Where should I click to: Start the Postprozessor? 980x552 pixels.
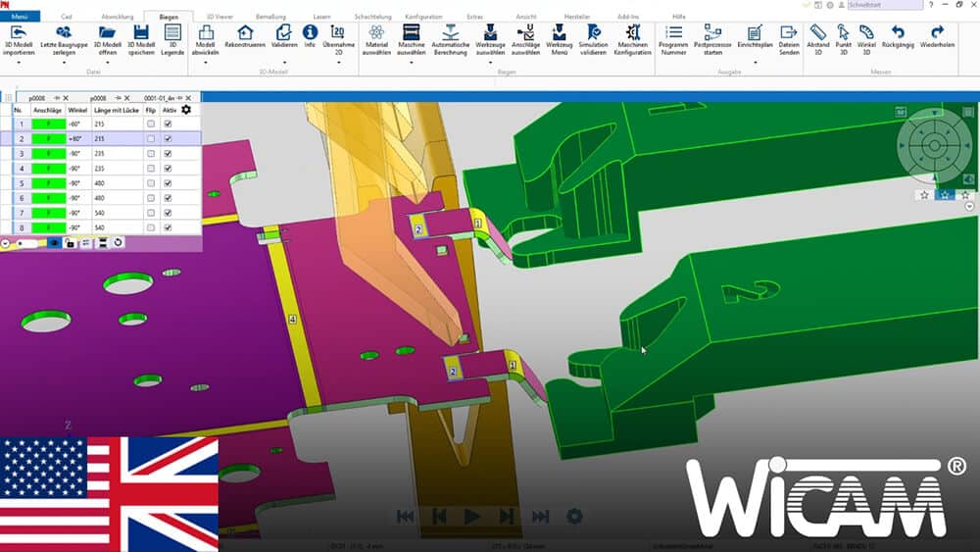click(x=712, y=33)
